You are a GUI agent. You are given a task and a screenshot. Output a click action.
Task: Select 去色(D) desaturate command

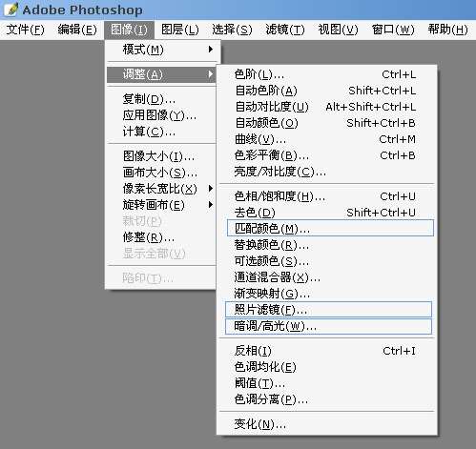click(327, 213)
